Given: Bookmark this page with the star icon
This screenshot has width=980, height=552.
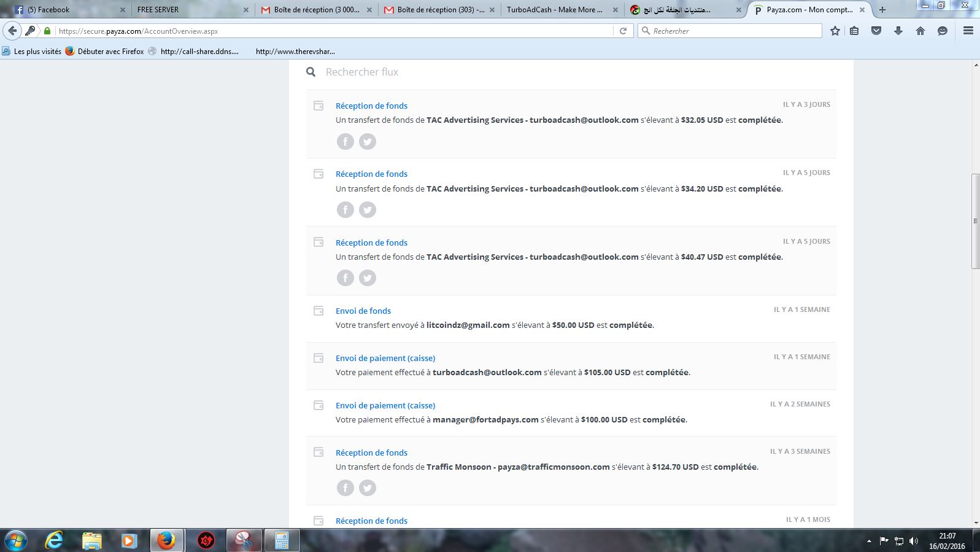Looking at the screenshot, I should tap(835, 31).
